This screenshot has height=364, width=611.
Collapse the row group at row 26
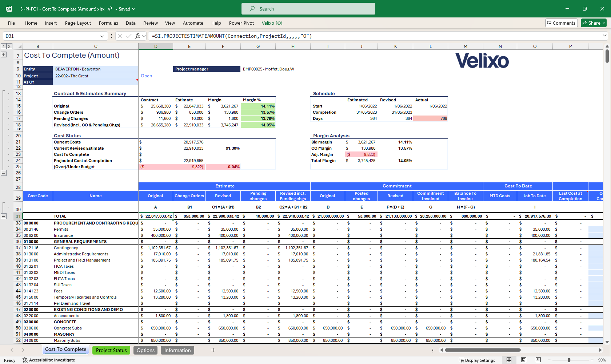click(4, 173)
